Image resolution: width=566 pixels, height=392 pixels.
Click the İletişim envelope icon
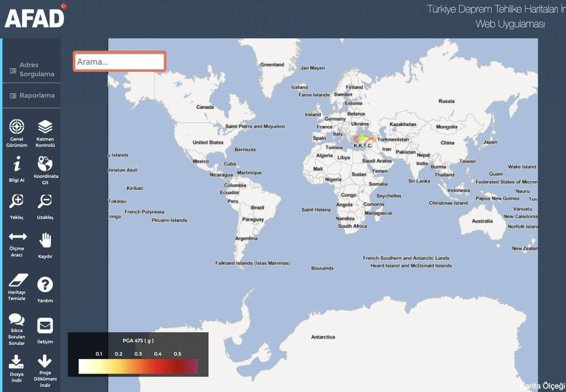[x=45, y=325]
